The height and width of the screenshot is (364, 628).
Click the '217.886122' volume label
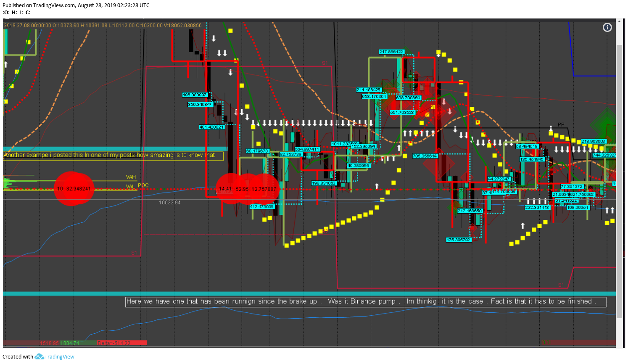tap(391, 52)
